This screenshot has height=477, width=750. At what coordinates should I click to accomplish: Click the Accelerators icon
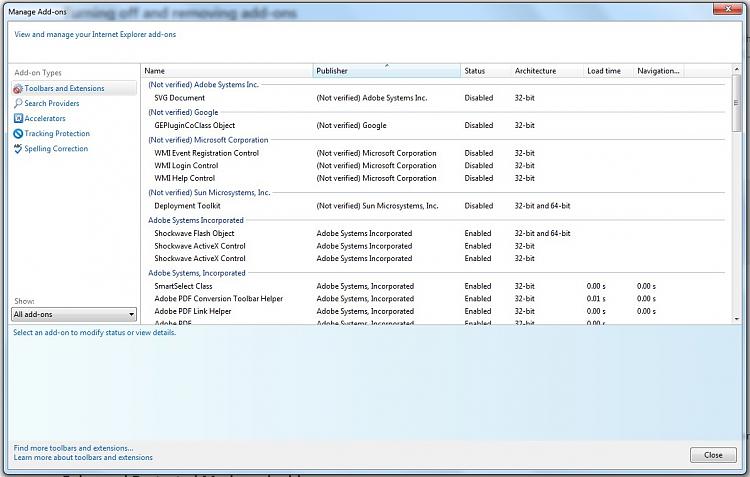(x=18, y=118)
